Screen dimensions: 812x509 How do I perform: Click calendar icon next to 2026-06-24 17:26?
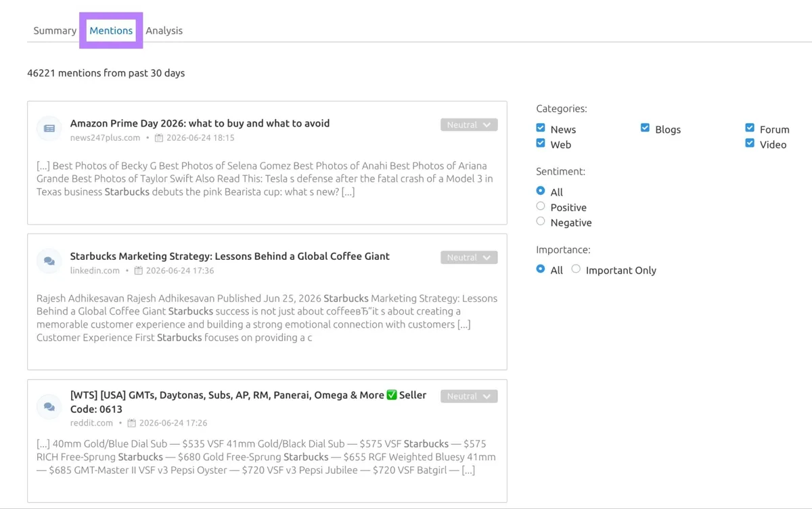pyautogui.click(x=132, y=423)
